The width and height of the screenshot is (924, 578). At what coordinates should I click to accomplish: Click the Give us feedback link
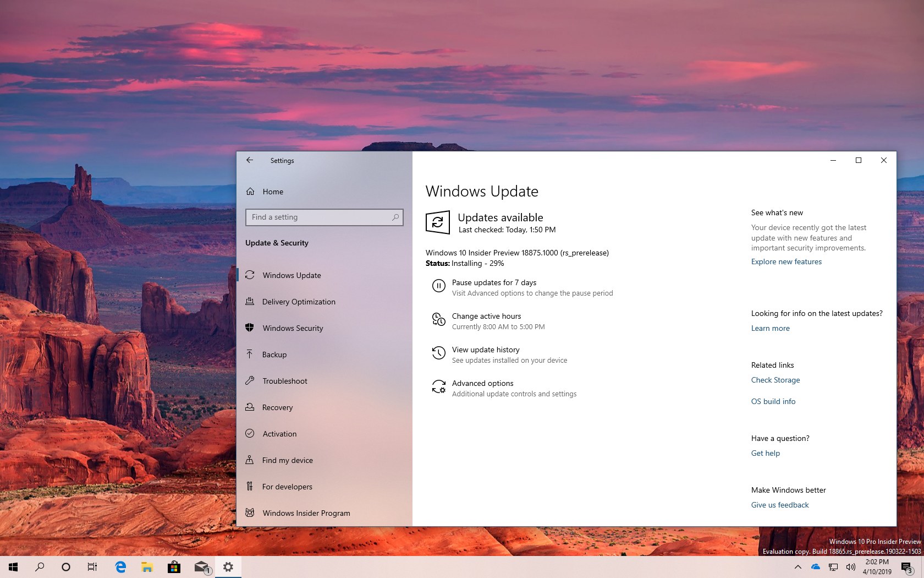780,505
